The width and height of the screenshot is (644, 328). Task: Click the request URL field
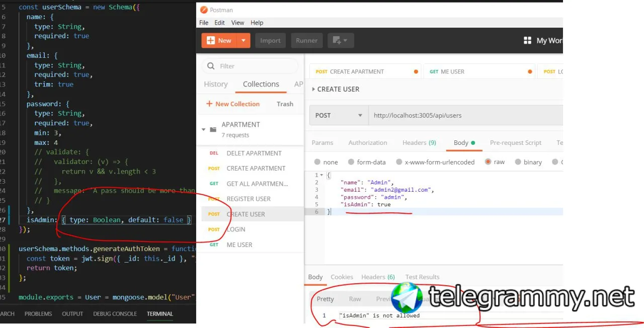(x=465, y=115)
